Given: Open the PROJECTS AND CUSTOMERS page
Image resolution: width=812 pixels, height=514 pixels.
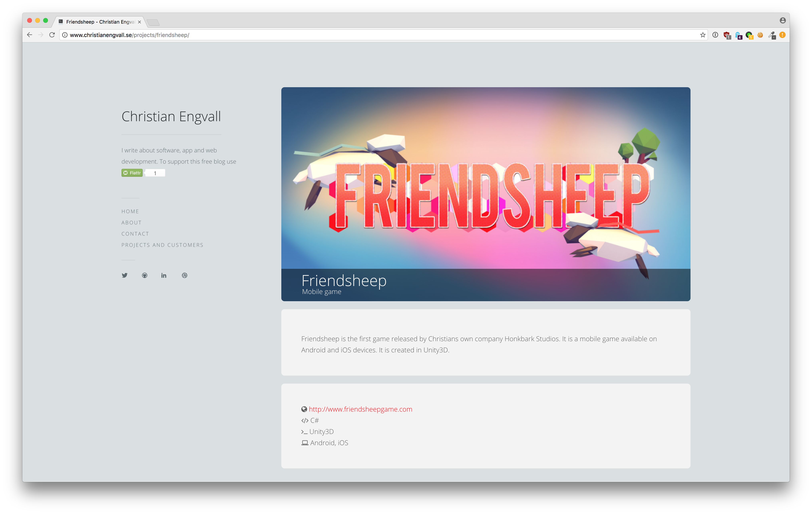Looking at the screenshot, I should click(162, 245).
